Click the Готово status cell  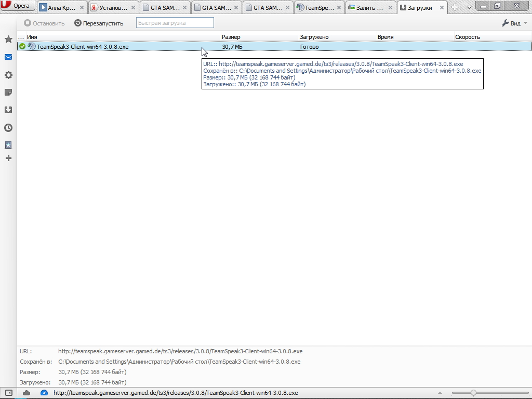tap(310, 47)
